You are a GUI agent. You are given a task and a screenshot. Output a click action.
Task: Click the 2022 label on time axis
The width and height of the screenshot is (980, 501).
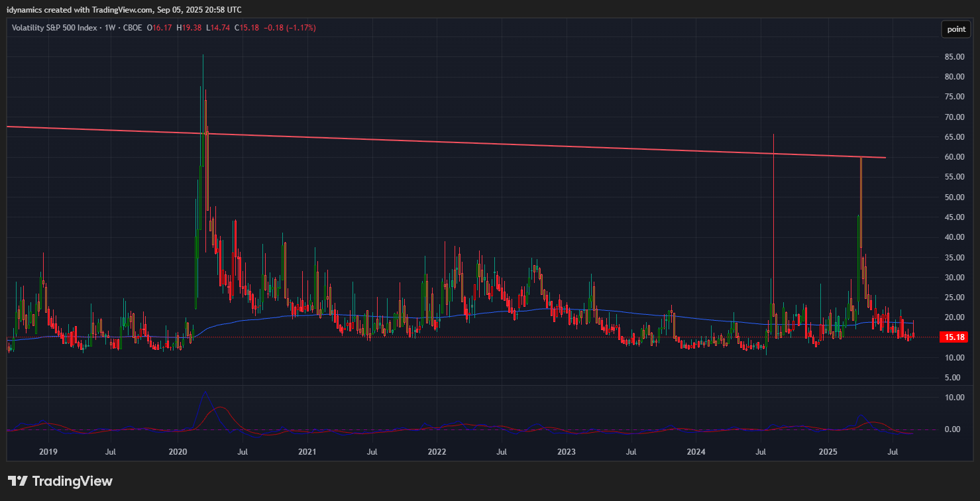coord(437,452)
